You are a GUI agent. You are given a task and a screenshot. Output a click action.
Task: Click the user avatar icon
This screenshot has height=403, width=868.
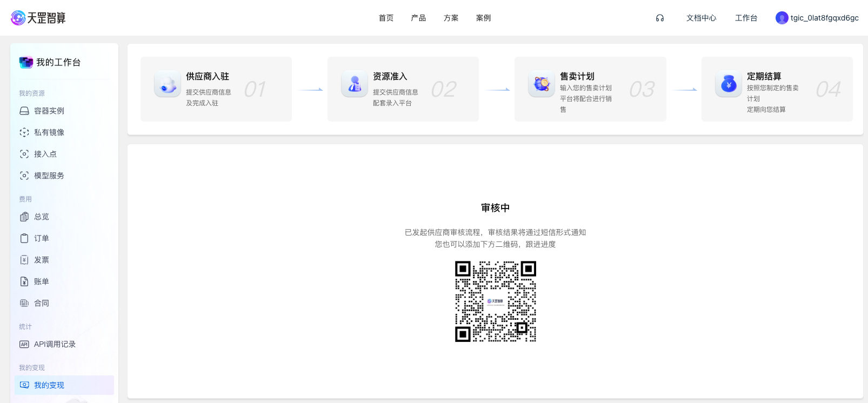tap(782, 18)
